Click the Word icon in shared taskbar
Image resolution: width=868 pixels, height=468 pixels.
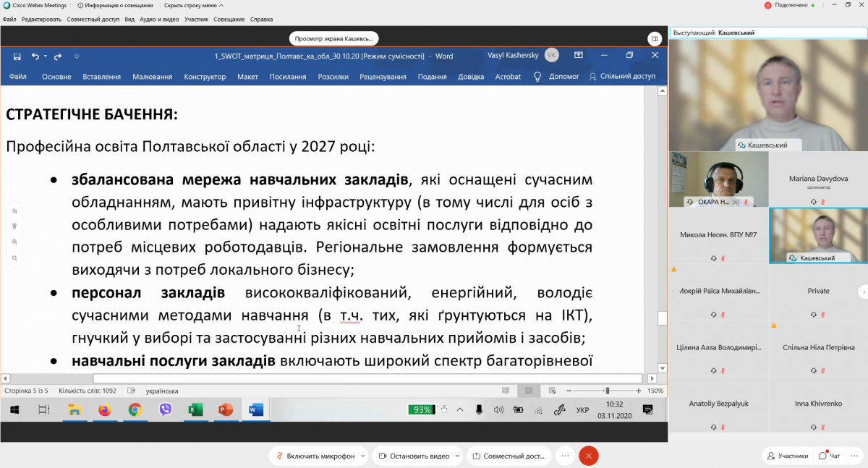(x=255, y=410)
